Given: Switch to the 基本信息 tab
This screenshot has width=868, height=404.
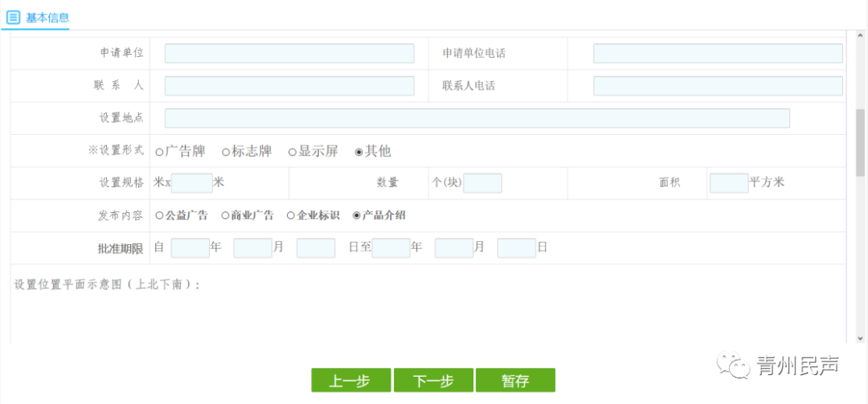Looking at the screenshot, I should (47, 17).
